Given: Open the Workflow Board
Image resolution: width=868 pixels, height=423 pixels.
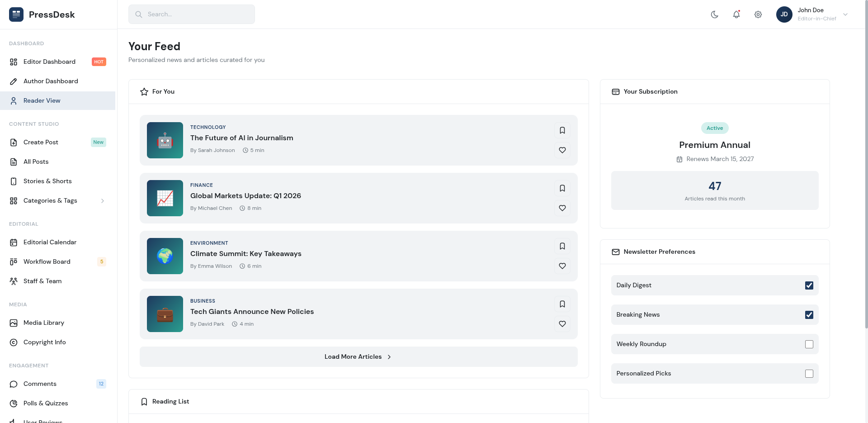Looking at the screenshot, I should point(47,261).
